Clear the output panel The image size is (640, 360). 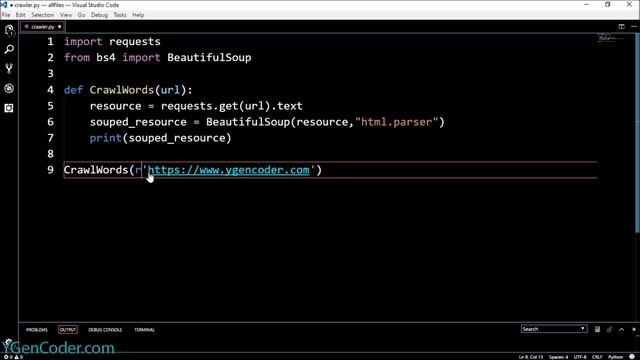click(x=597, y=329)
